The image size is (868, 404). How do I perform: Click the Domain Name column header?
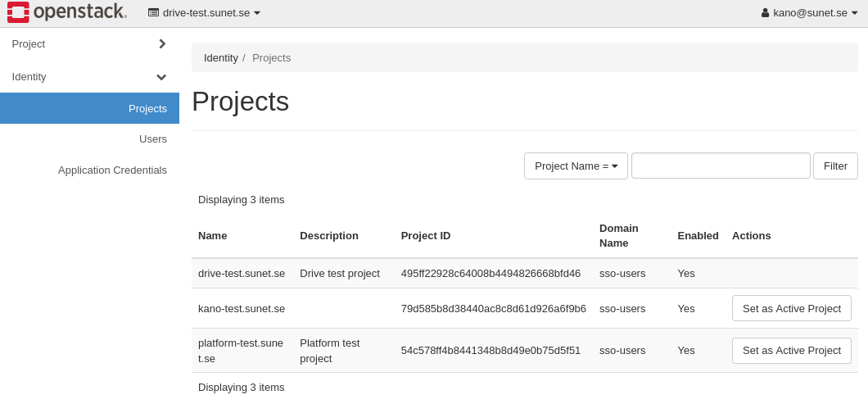[619, 235]
